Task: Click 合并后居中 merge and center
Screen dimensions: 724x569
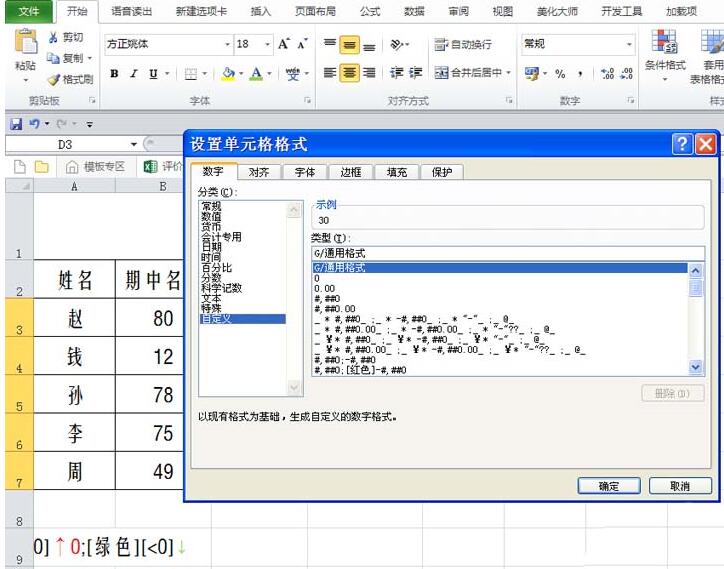Action: [x=468, y=73]
